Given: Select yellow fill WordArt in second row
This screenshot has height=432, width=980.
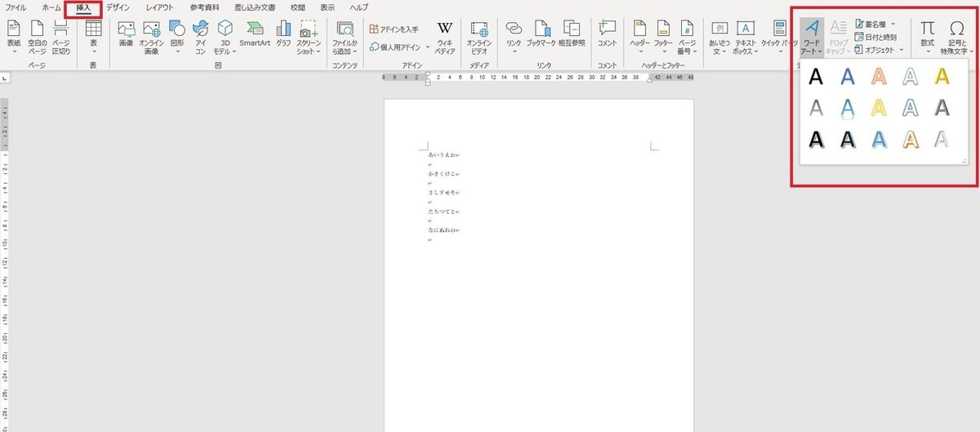Looking at the screenshot, I should click(879, 108).
